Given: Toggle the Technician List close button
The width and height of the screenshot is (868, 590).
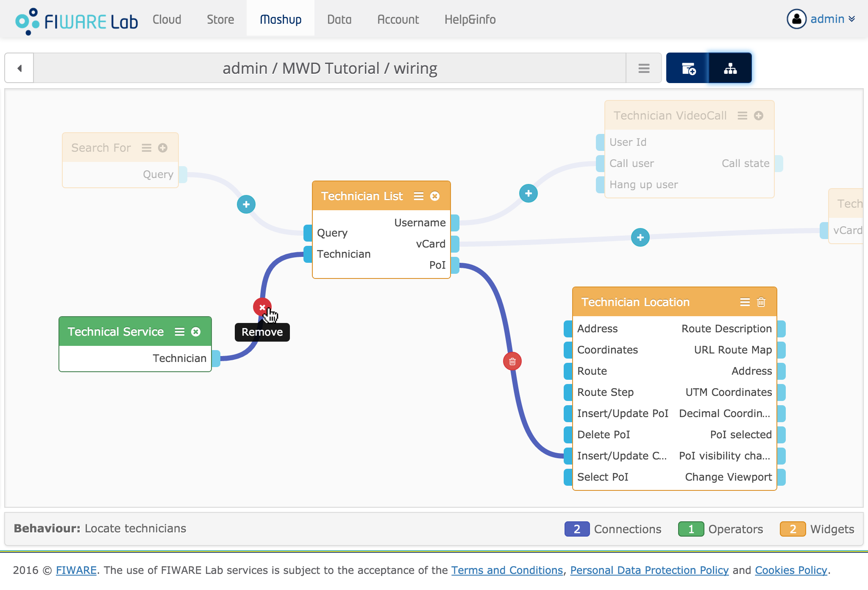Looking at the screenshot, I should point(435,196).
